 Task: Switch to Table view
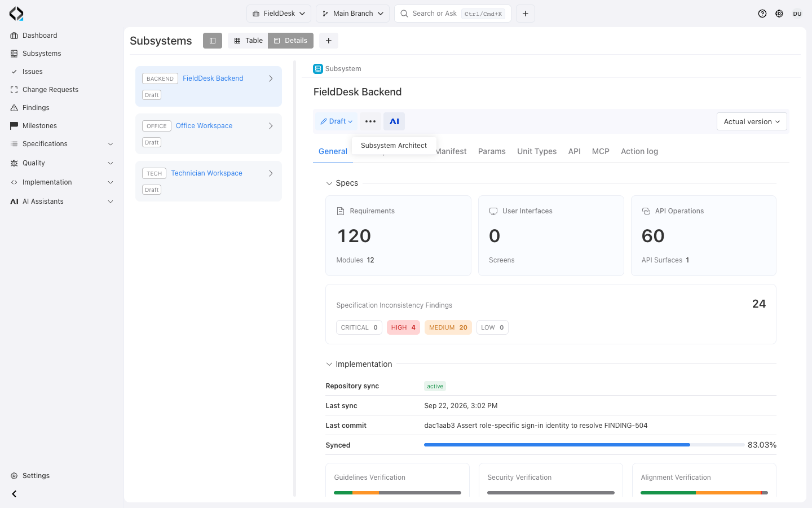click(248, 41)
